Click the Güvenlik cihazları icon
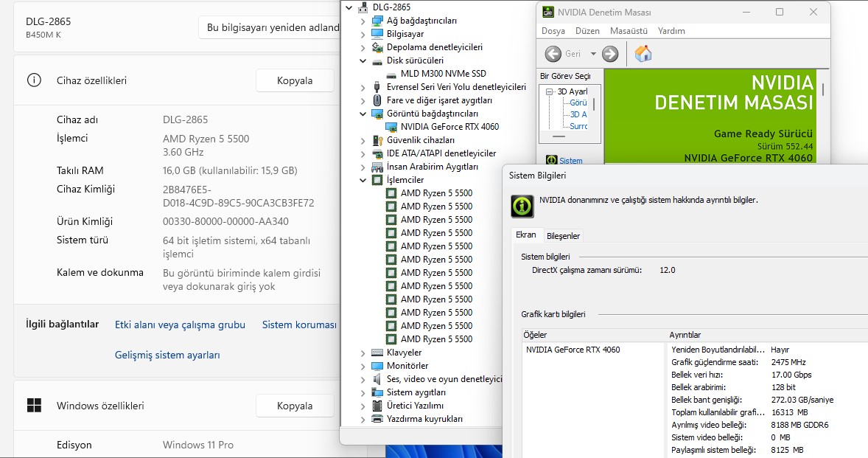The height and width of the screenshot is (458, 868). coord(377,140)
